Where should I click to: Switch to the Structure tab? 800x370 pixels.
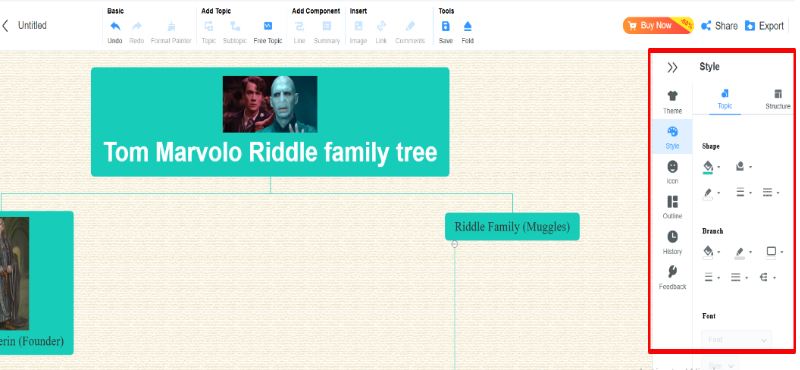778,100
